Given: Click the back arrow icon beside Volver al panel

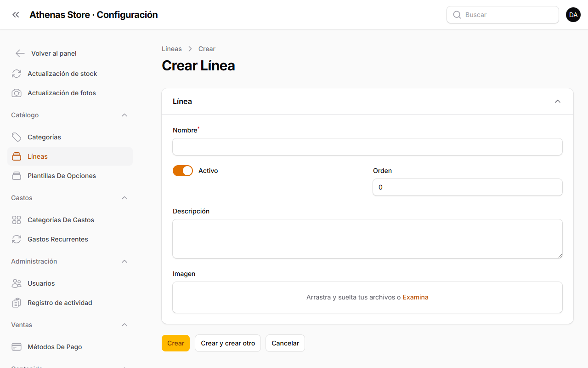Looking at the screenshot, I should [20, 53].
